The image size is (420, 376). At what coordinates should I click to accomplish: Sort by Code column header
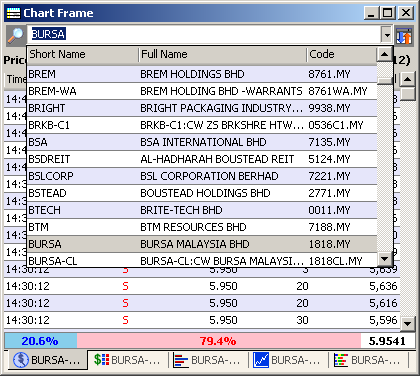pos(341,54)
